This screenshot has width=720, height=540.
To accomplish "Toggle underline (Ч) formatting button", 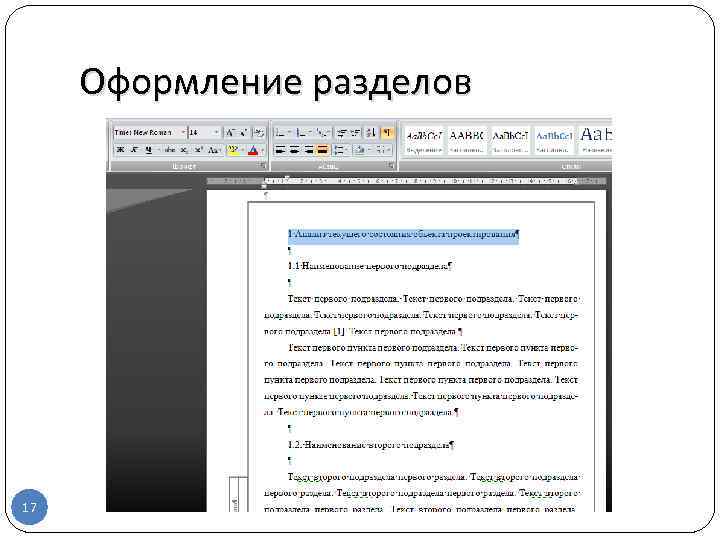I will click(x=148, y=150).
